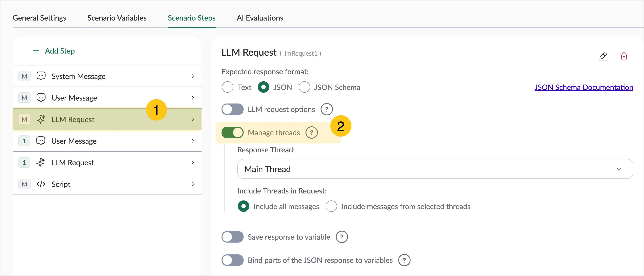The height and width of the screenshot is (276, 644).
Task: Click the help icon beside LLM request options
Action: click(x=326, y=109)
